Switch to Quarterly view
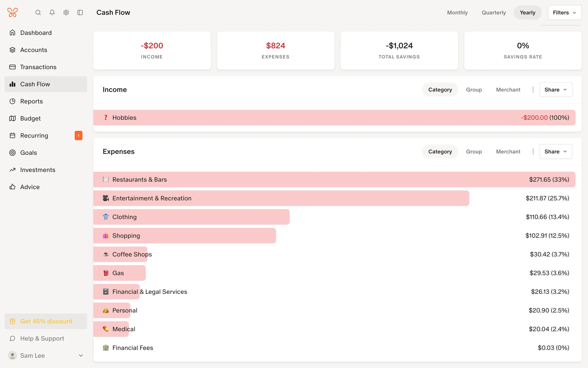This screenshot has width=588, height=368. 494,13
